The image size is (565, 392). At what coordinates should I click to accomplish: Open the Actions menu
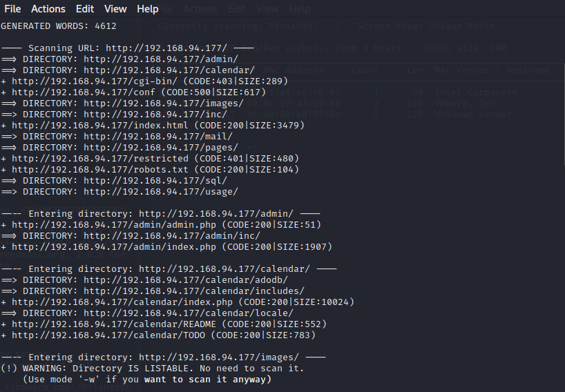[x=48, y=9]
